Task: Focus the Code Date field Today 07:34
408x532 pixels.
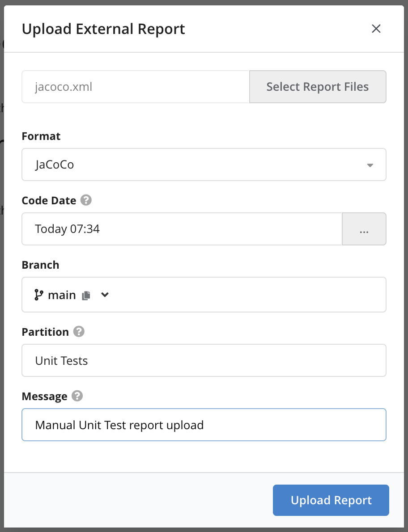Action: tap(182, 229)
